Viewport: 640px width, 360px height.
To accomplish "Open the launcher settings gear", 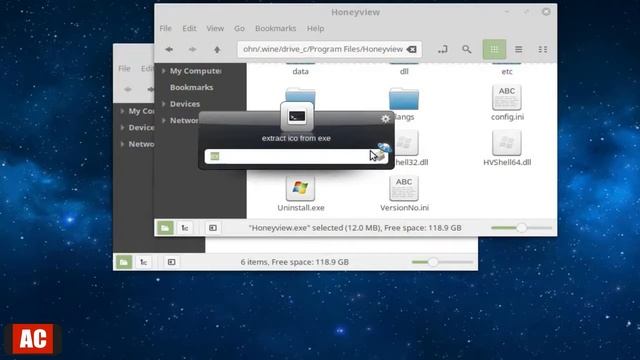I will (385, 119).
